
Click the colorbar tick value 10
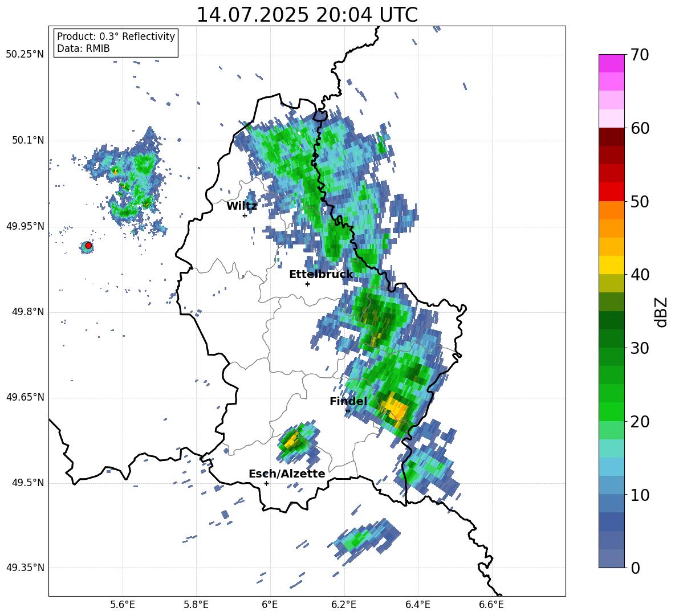pos(640,495)
